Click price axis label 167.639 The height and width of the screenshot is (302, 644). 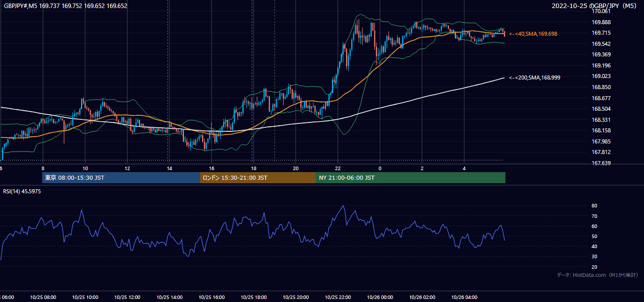pos(601,163)
